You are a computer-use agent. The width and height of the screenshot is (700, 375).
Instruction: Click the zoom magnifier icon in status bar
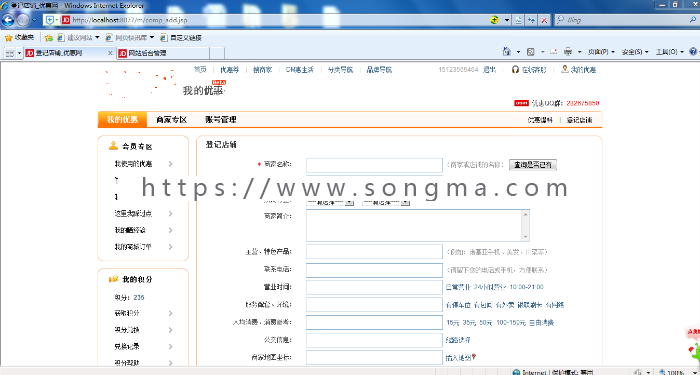[x=662, y=372]
